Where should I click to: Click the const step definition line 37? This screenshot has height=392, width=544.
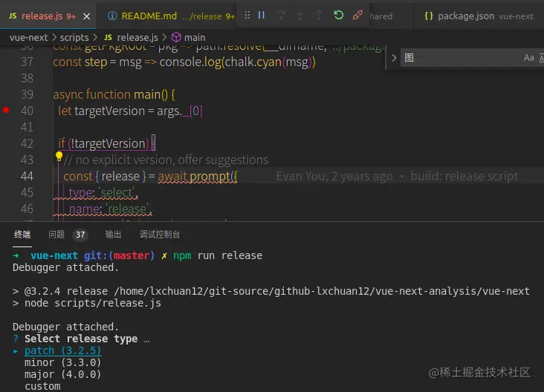pyautogui.click(x=184, y=62)
